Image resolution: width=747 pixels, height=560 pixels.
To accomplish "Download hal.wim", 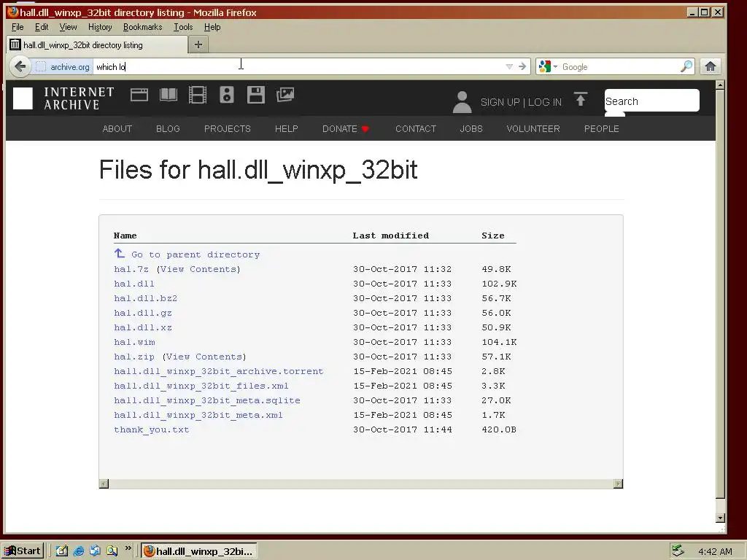I will pyautogui.click(x=134, y=342).
